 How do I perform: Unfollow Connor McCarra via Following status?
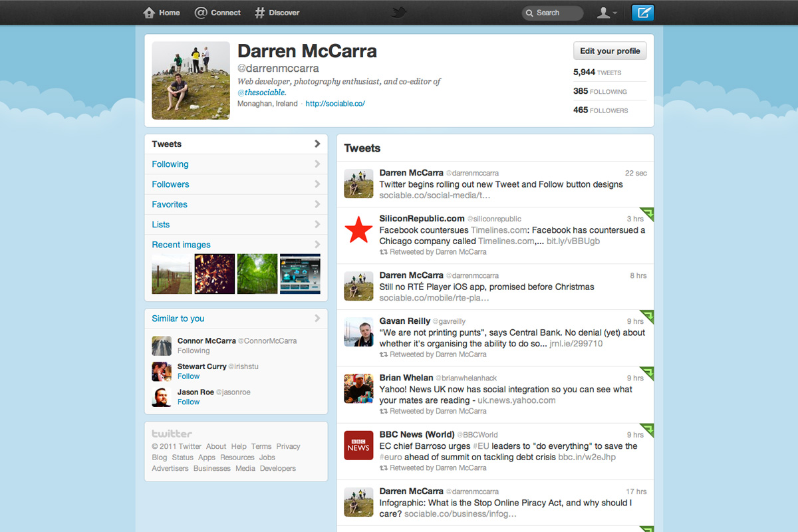pos(194,350)
